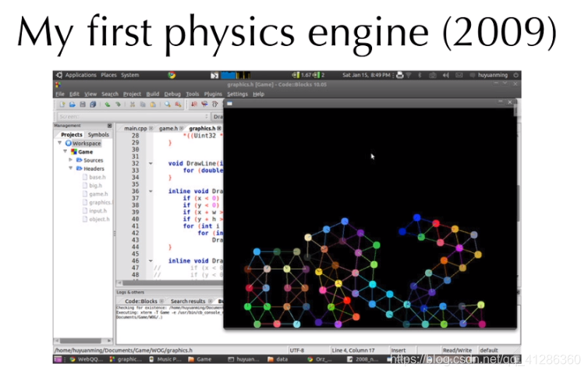Open the Places panel menu
This screenshot has height=374, width=588.
click(108, 75)
